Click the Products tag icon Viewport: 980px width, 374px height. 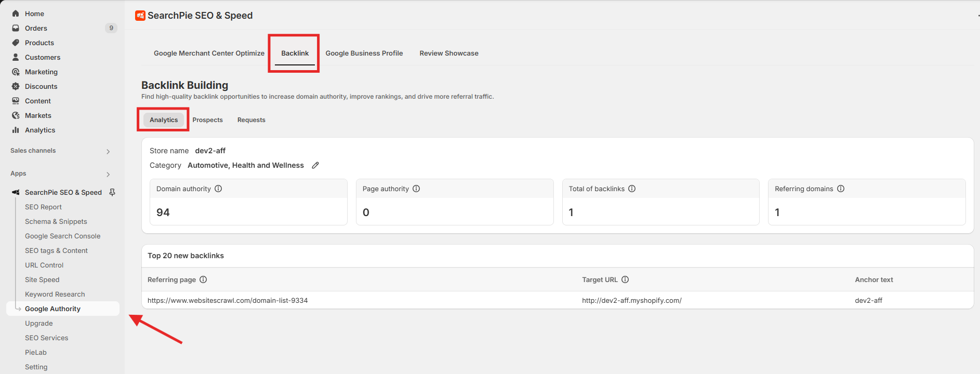(x=16, y=43)
